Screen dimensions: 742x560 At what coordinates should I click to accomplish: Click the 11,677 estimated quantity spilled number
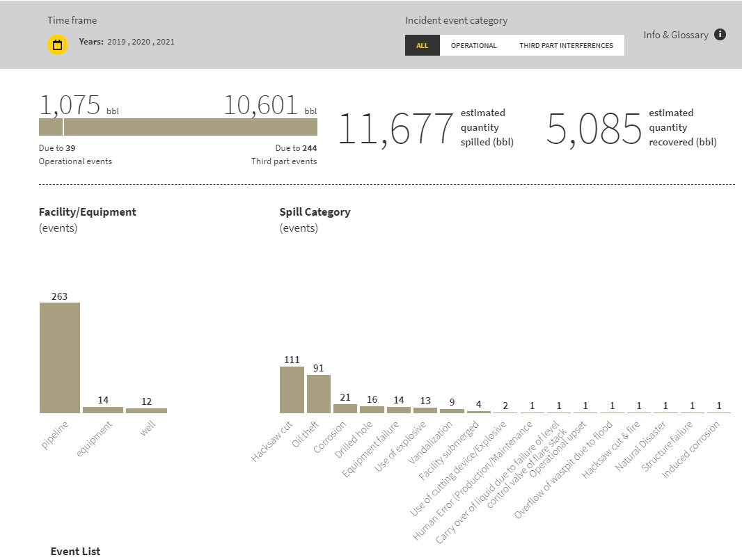click(x=396, y=129)
